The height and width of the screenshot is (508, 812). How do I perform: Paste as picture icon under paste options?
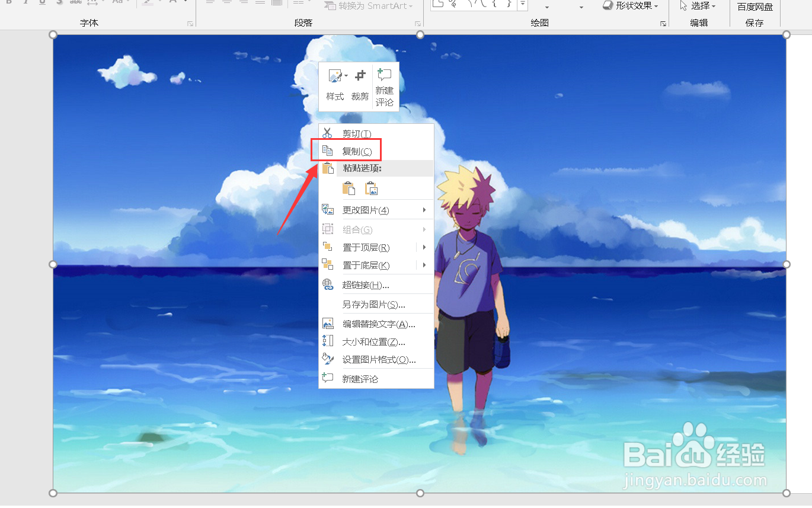[372, 188]
